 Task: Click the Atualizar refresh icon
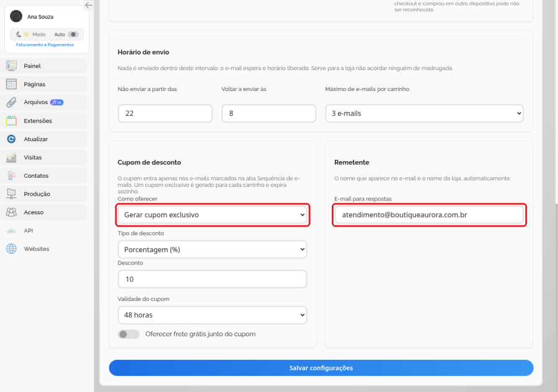[x=11, y=139]
